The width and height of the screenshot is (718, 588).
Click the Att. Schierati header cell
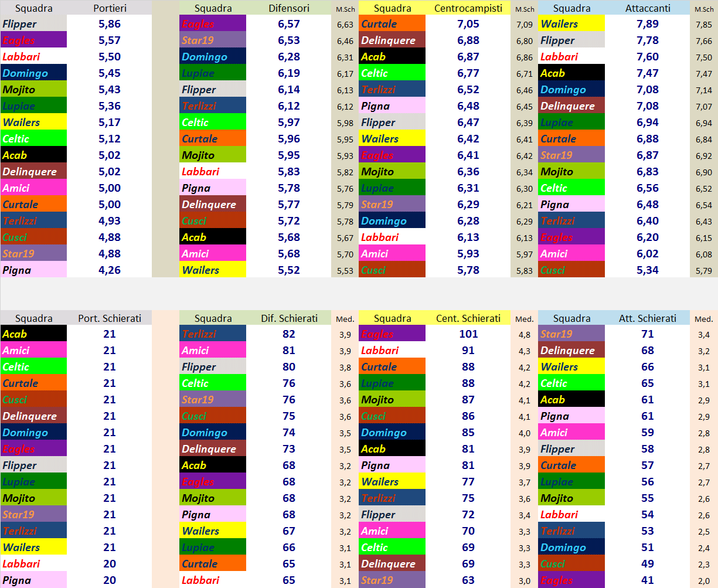pyautogui.click(x=648, y=318)
